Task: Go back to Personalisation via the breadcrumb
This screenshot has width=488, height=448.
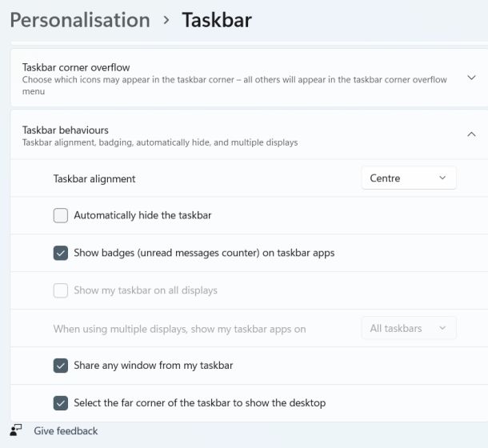Action: point(80,20)
